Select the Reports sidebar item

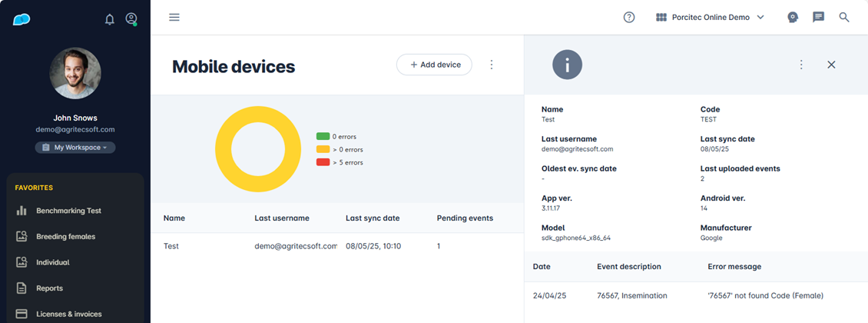pos(49,288)
